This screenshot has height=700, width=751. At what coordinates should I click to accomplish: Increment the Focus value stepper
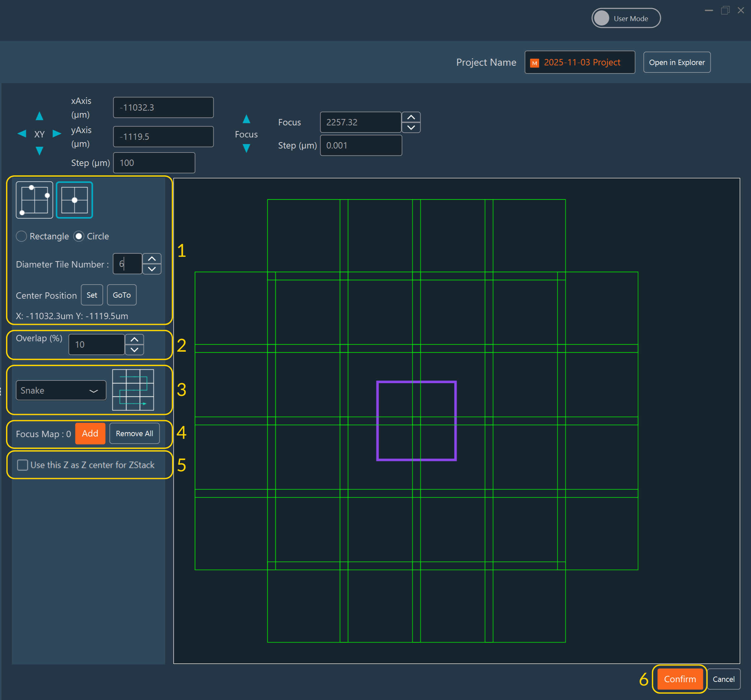point(411,117)
